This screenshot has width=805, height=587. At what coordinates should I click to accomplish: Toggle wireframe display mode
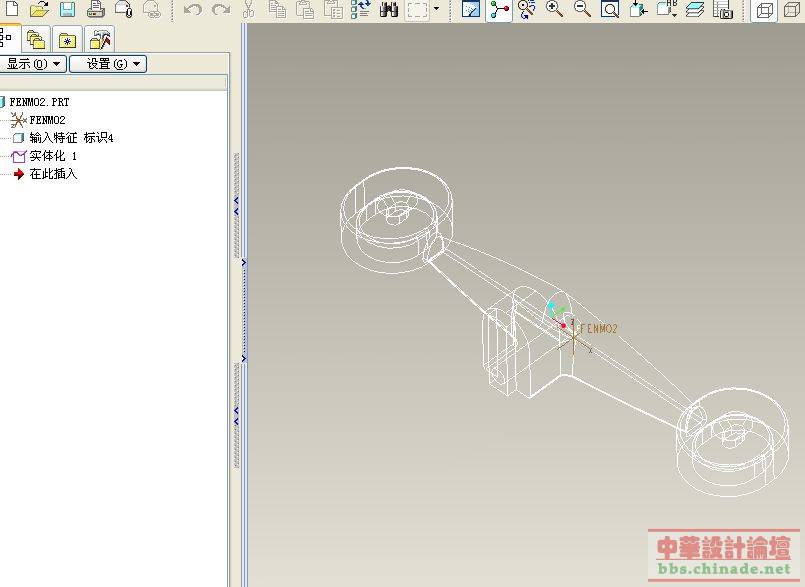(764, 10)
